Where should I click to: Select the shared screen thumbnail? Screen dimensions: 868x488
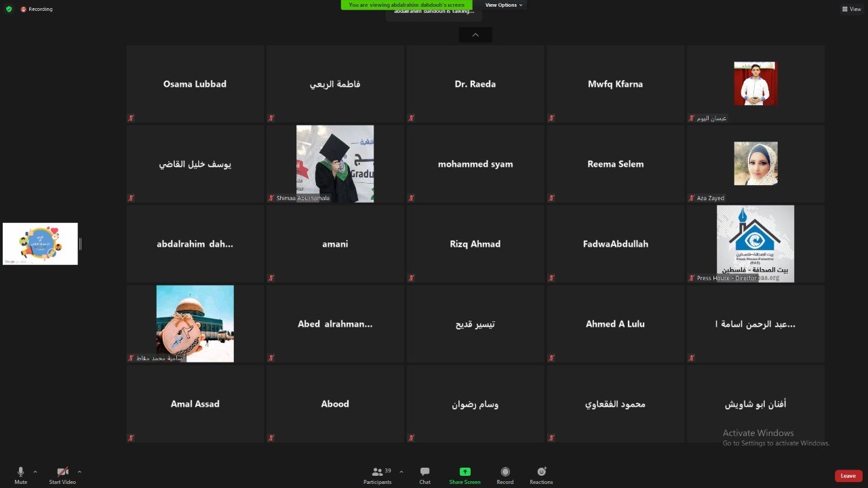pyautogui.click(x=40, y=243)
